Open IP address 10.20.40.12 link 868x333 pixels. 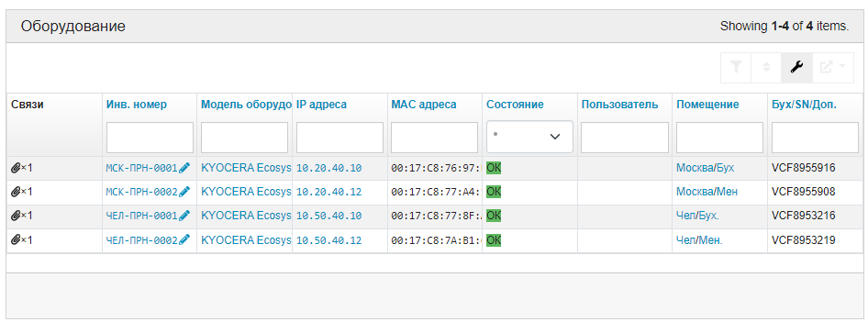click(x=328, y=192)
